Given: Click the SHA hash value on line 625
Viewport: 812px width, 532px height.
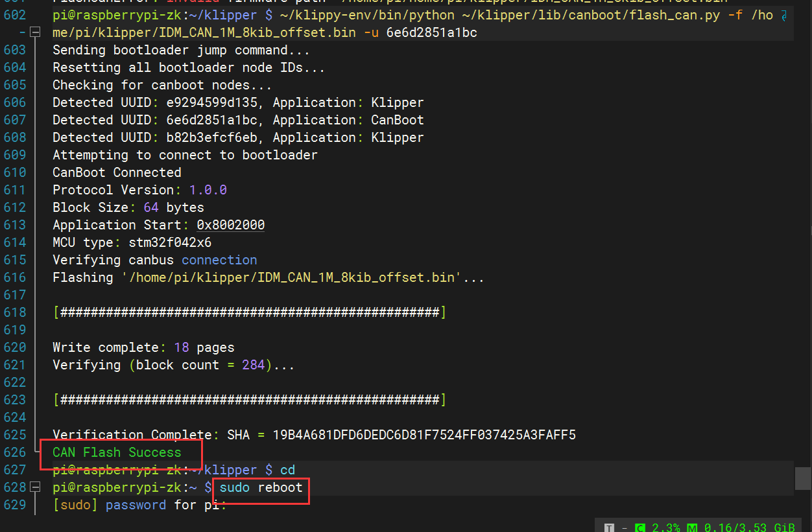Looking at the screenshot, I should (x=424, y=435).
